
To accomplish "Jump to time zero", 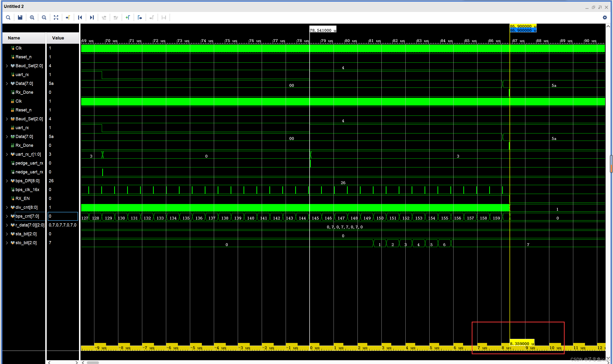I will coord(80,17).
